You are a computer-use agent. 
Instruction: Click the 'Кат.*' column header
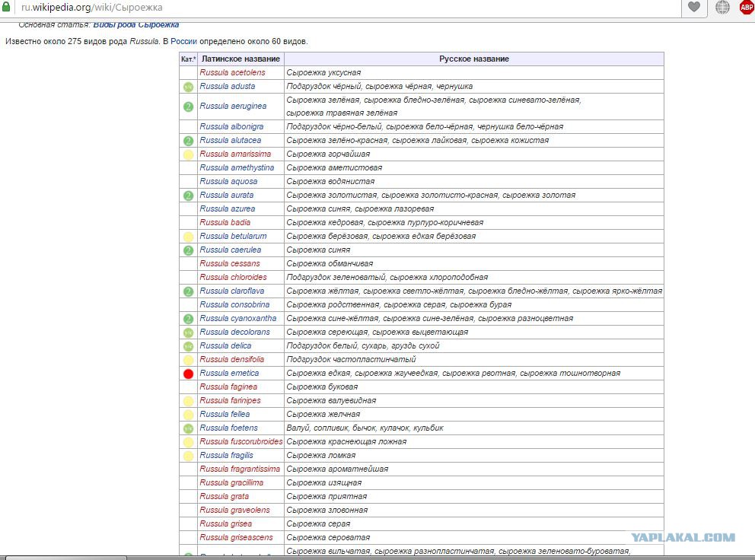[x=188, y=59]
